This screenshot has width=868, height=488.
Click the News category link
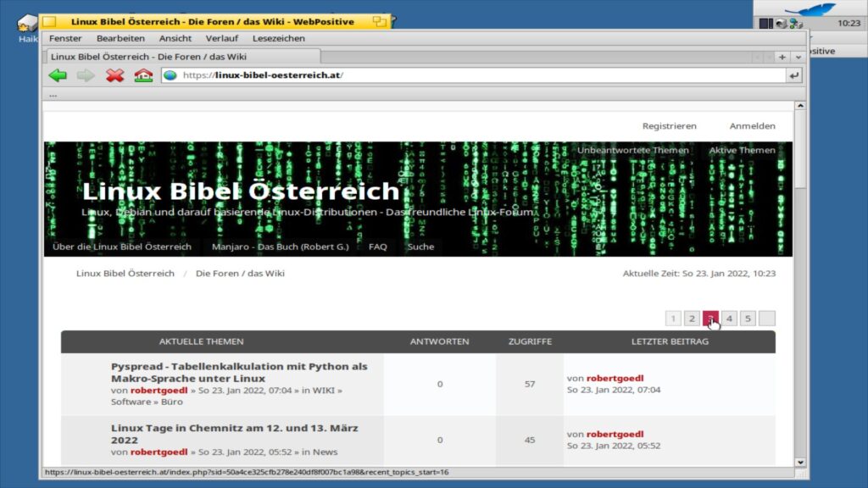[325, 452]
